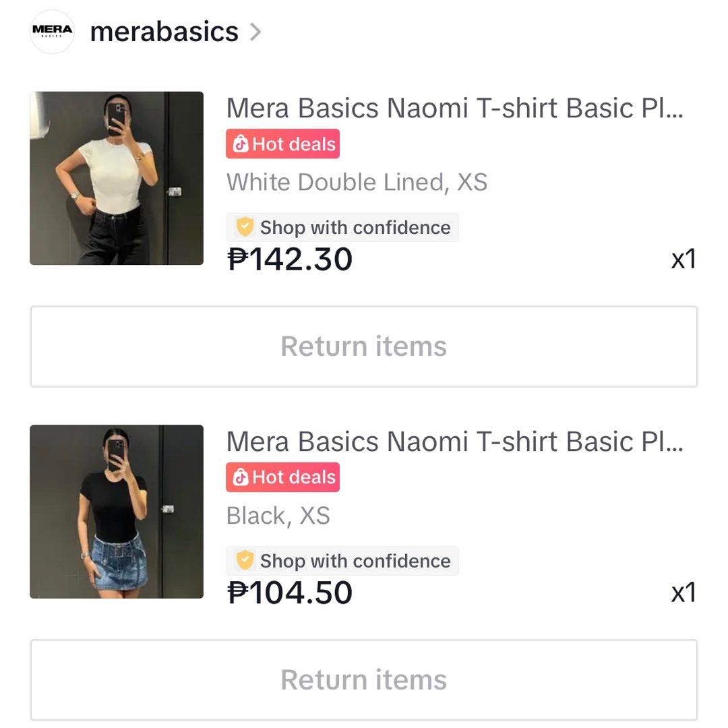Expand the truncated white t-shirt product title
This screenshot has height=728, width=728.
click(x=455, y=108)
